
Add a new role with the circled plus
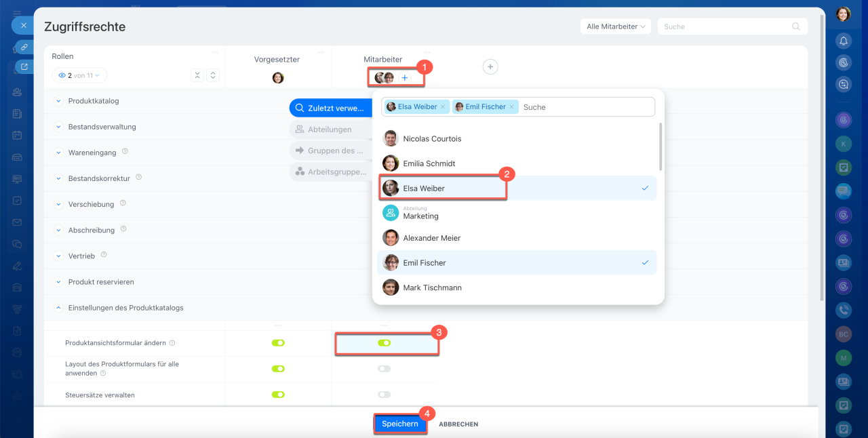[x=490, y=66]
